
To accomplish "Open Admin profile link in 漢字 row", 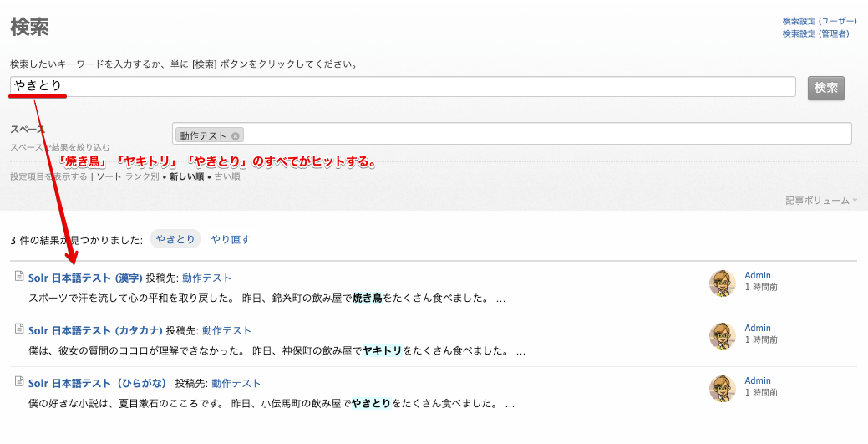I will [757, 275].
